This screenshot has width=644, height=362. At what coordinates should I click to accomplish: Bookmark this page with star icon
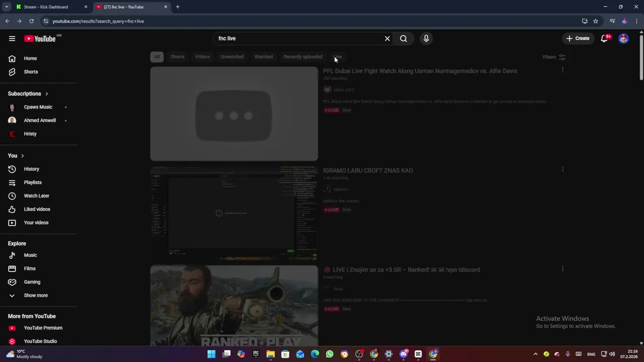point(596,21)
